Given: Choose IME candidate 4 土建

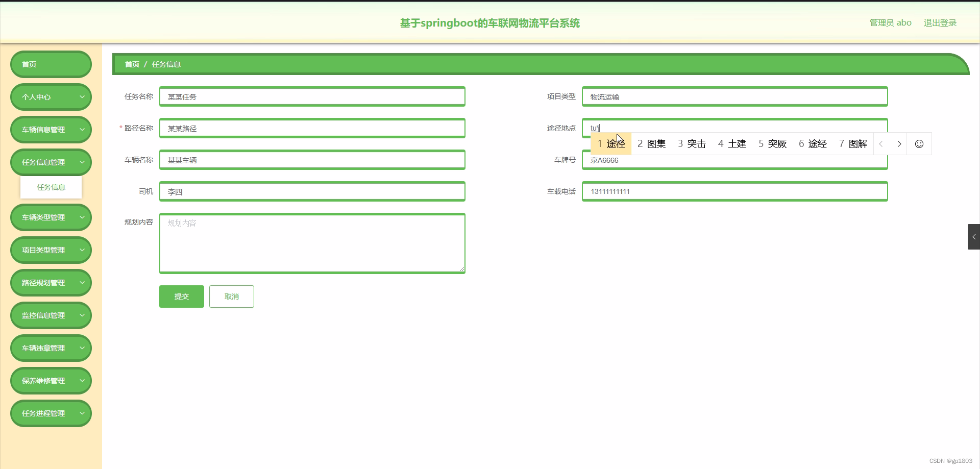Looking at the screenshot, I should (x=732, y=144).
